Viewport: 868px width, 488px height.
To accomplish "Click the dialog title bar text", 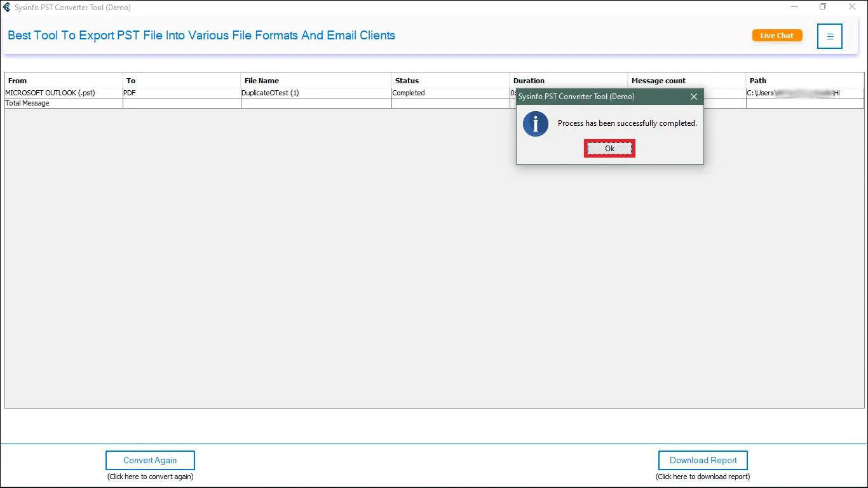I will point(576,97).
